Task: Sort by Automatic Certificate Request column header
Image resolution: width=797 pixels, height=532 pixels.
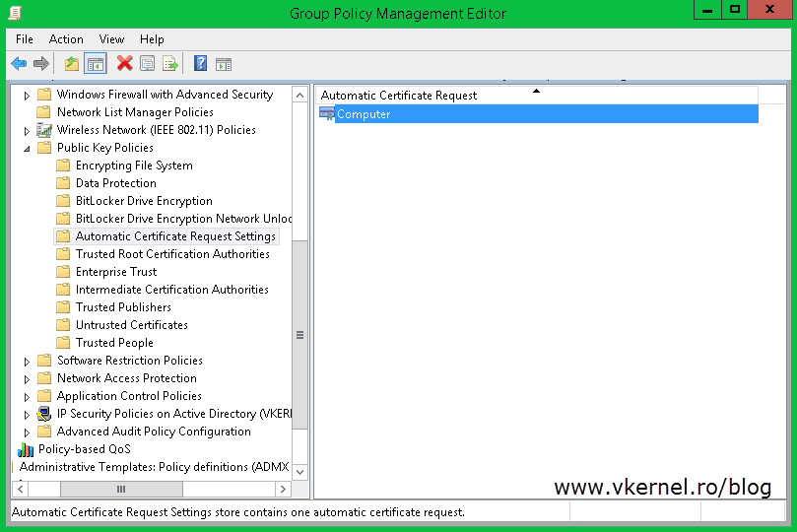Action: tap(537, 95)
